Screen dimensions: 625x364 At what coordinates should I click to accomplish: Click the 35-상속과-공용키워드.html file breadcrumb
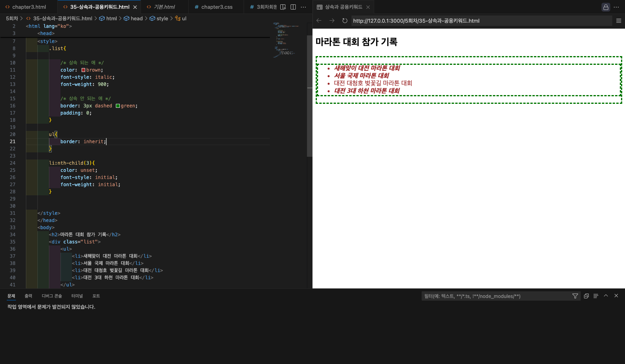pyautogui.click(x=59, y=18)
